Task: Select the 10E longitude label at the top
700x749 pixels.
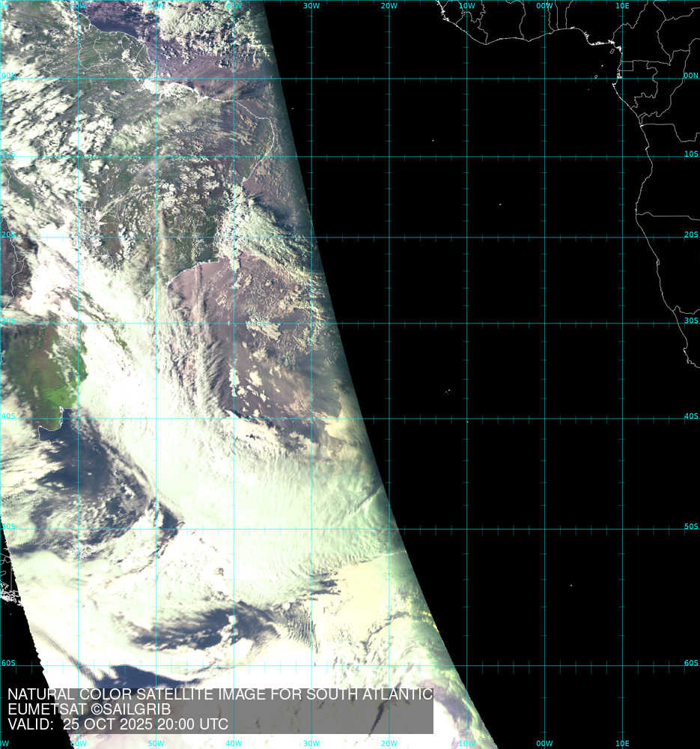Action: pos(622,5)
